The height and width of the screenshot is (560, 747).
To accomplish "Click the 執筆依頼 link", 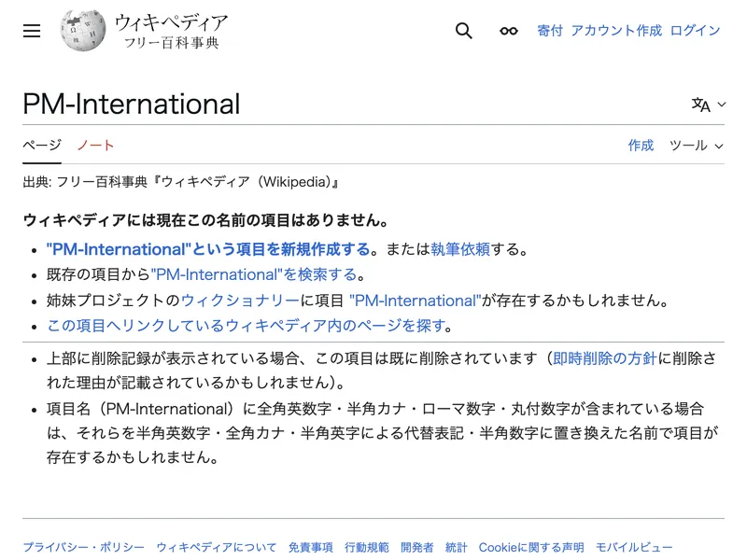I will click(460, 249).
